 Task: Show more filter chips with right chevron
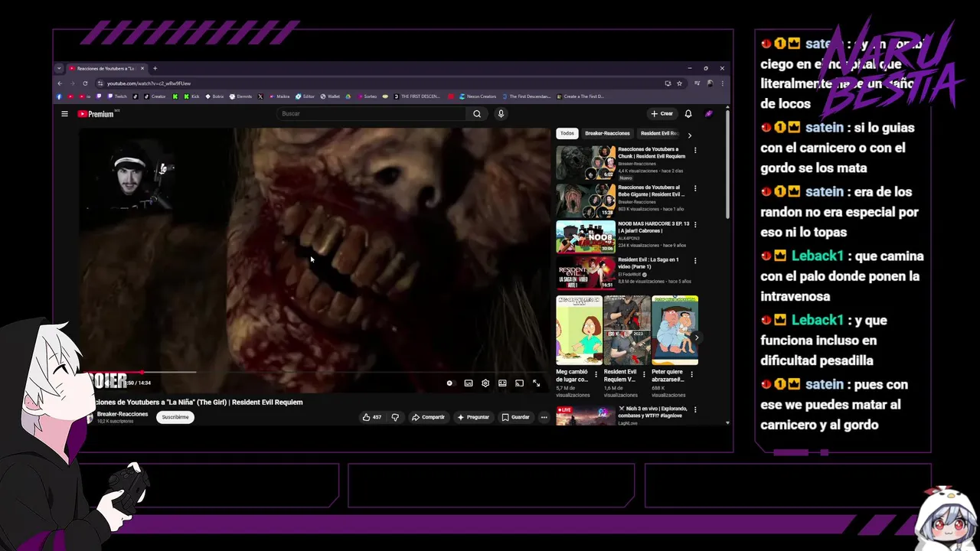(x=690, y=135)
